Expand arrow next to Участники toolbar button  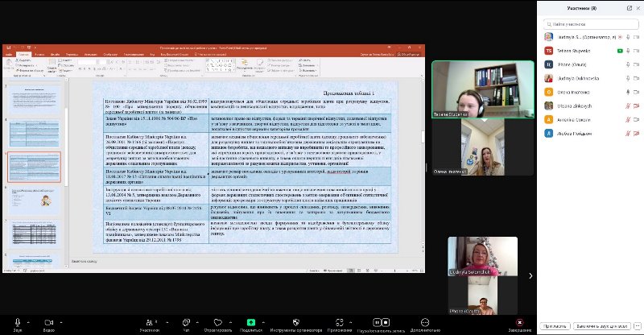167,322
